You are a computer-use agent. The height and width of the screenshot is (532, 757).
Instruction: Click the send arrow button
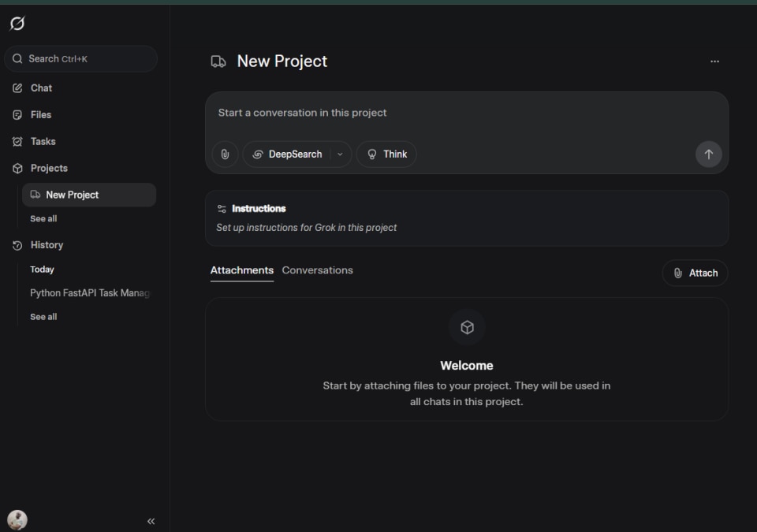point(708,154)
